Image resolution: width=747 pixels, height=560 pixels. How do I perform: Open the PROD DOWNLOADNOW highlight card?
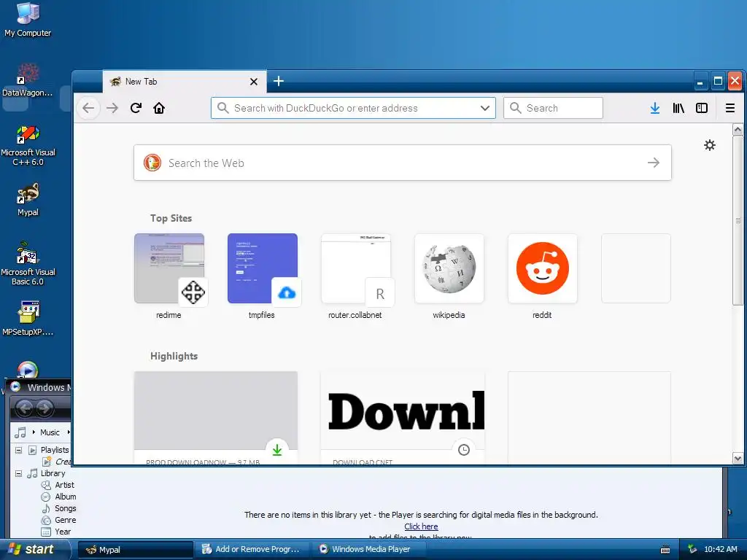(x=216, y=418)
